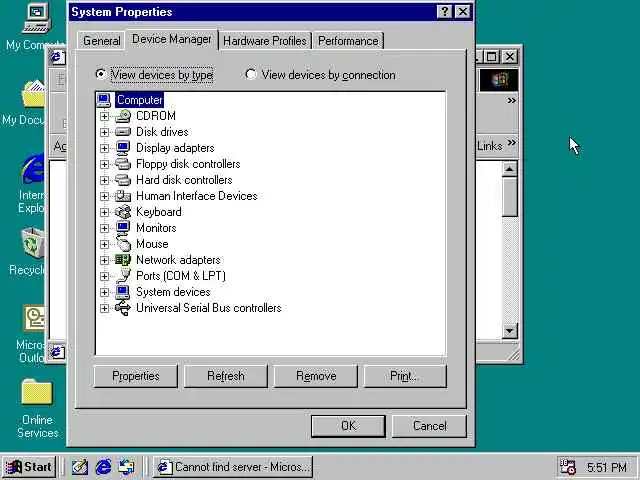Image resolution: width=640 pixels, height=480 pixels.
Task: Select the My Computer desktop icon
Action: coord(36,19)
